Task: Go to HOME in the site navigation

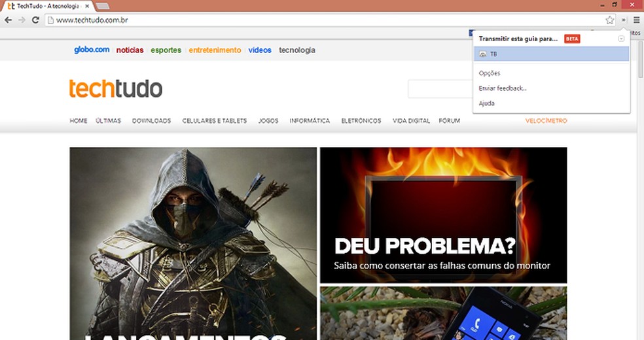Action: (79, 120)
